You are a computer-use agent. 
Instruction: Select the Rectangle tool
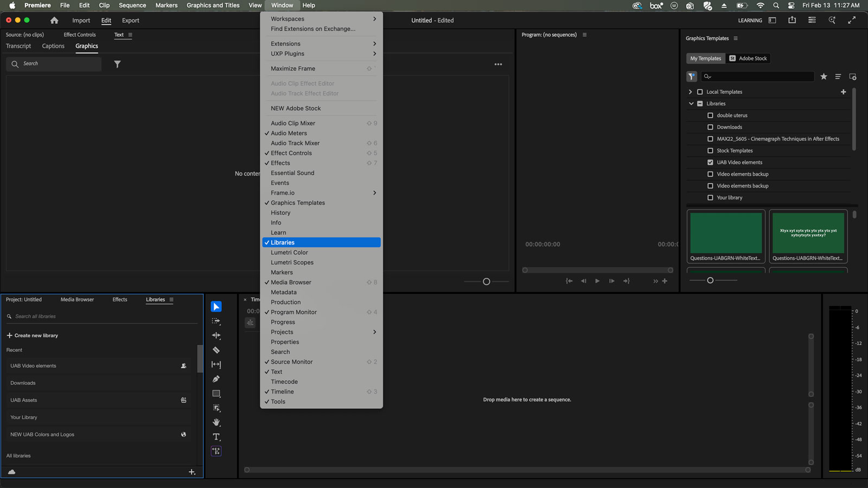[216, 394]
